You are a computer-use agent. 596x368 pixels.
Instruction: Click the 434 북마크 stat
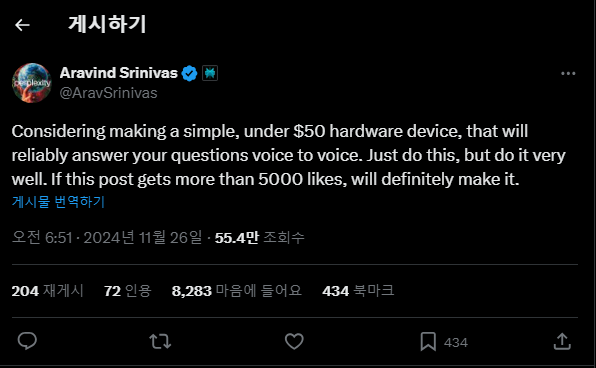tap(358, 291)
